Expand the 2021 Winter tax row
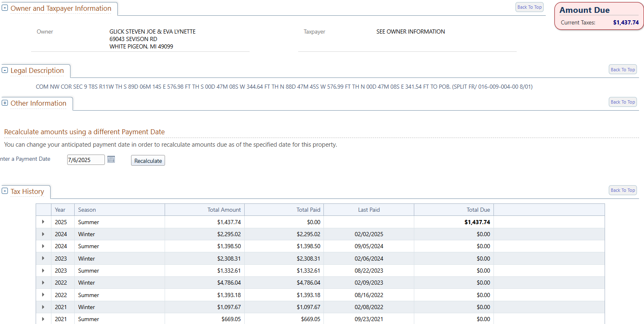644x324 pixels. pyautogui.click(x=43, y=307)
